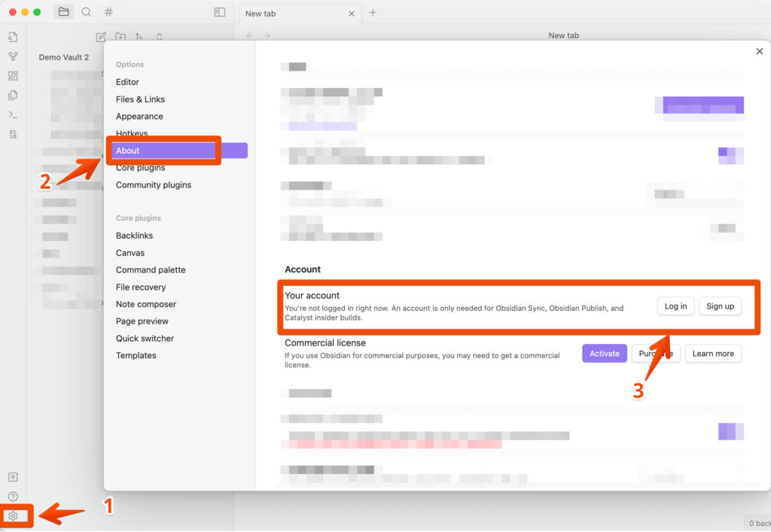
Task: Click the Sign up button
Action: [720, 306]
